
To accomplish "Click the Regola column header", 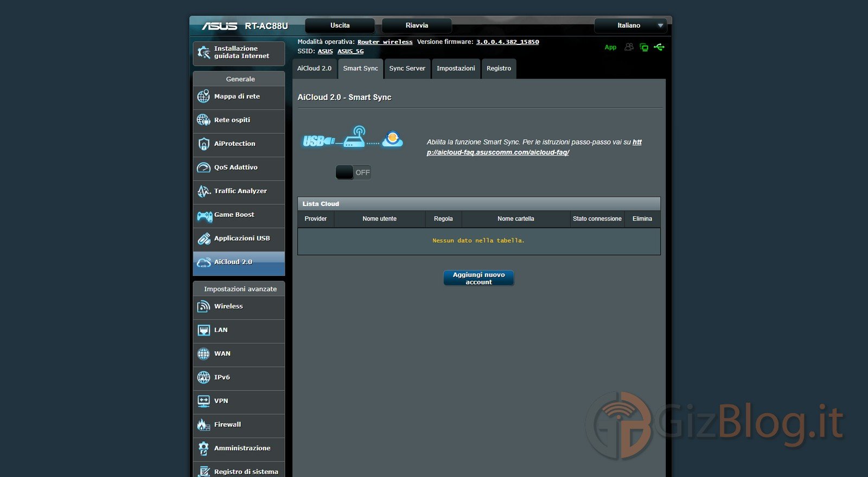I will (443, 219).
